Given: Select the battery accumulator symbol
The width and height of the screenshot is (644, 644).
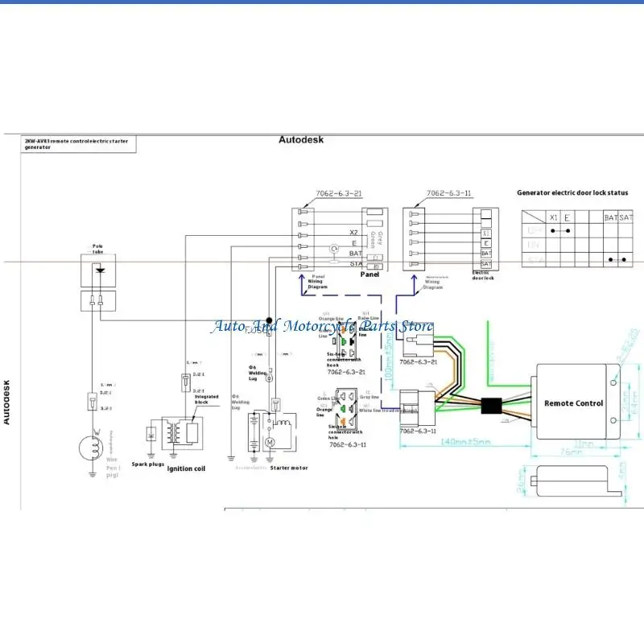Looking at the screenshot, I should click(x=254, y=433).
